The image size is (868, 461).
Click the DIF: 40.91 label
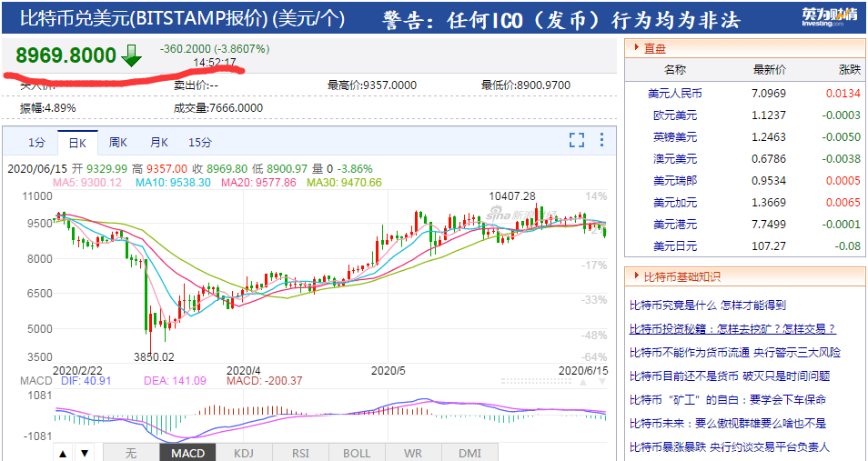click(86, 381)
